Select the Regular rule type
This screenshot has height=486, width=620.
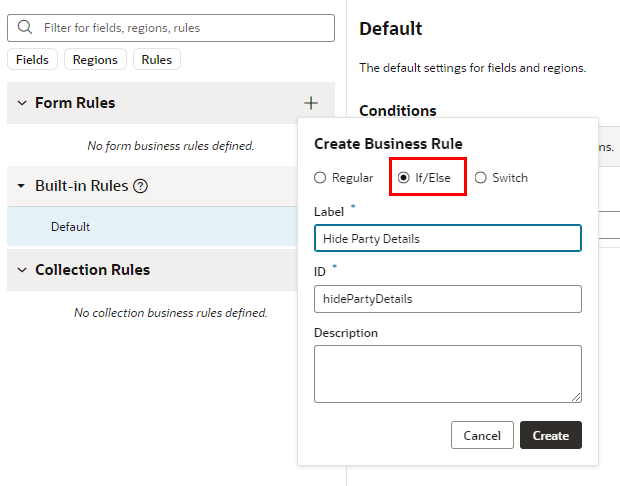point(320,178)
